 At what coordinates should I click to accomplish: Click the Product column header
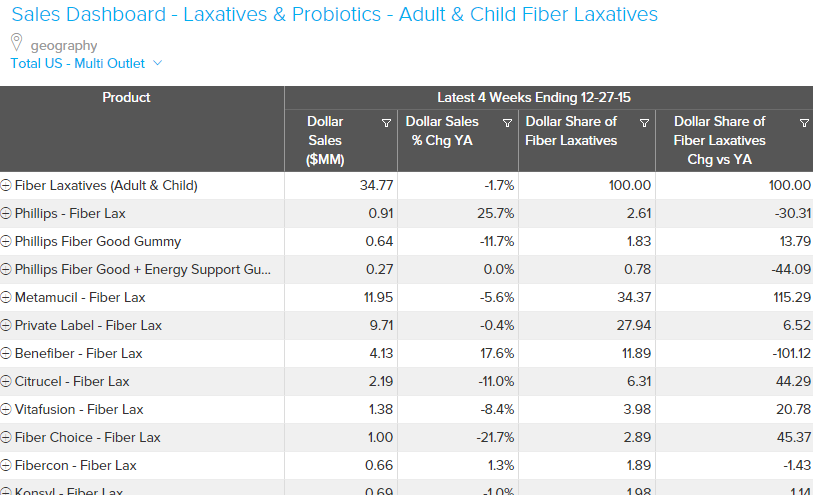(126, 98)
